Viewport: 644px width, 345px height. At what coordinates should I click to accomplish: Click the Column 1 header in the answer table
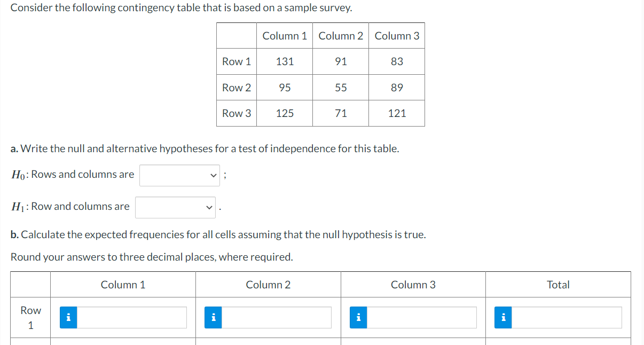point(123,285)
